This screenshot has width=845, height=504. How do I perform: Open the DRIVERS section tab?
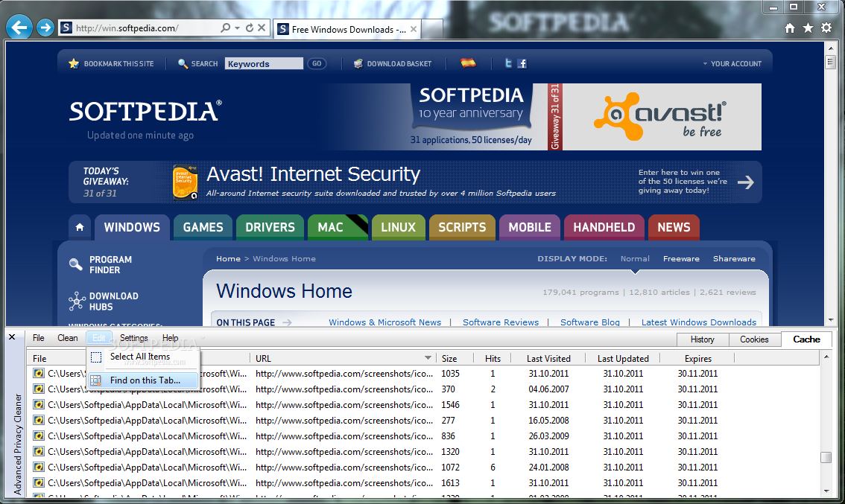[x=270, y=227]
